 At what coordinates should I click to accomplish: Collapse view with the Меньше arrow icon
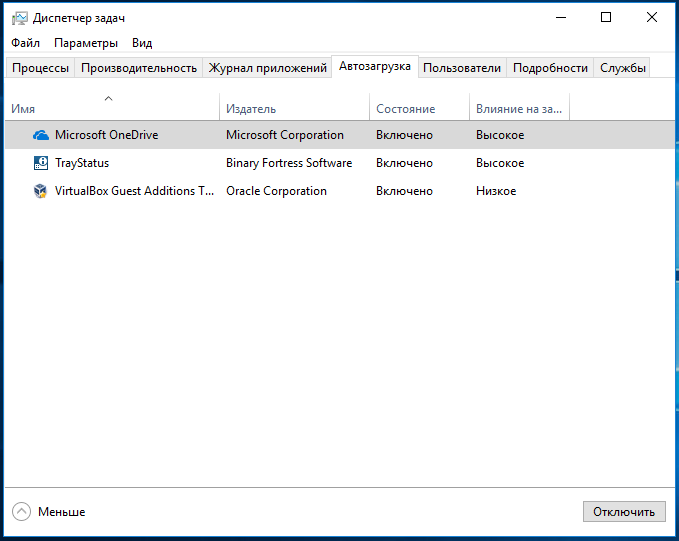[x=21, y=511]
